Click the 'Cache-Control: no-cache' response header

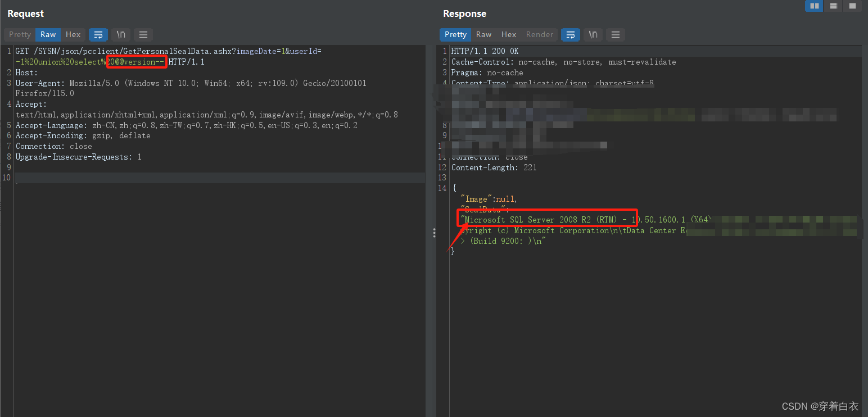click(563, 62)
